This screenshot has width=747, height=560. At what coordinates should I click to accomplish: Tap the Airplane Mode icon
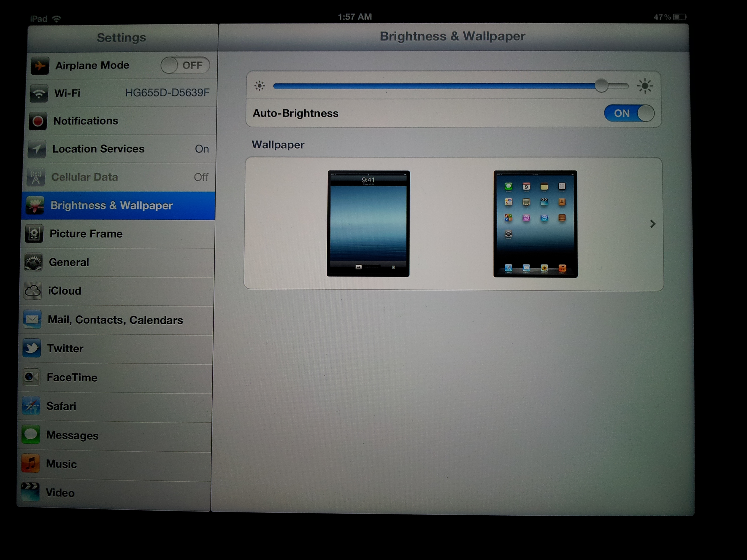pyautogui.click(x=40, y=65)
